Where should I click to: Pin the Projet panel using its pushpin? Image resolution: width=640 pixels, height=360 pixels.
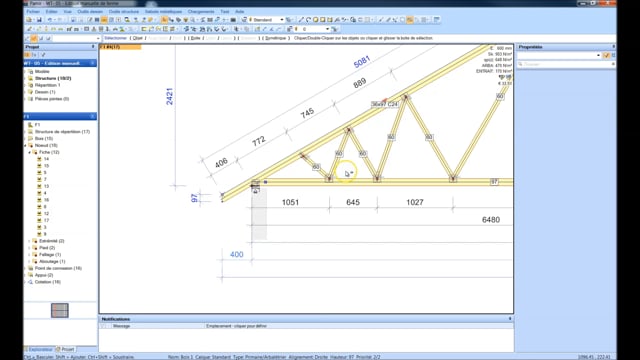(93, 47)
